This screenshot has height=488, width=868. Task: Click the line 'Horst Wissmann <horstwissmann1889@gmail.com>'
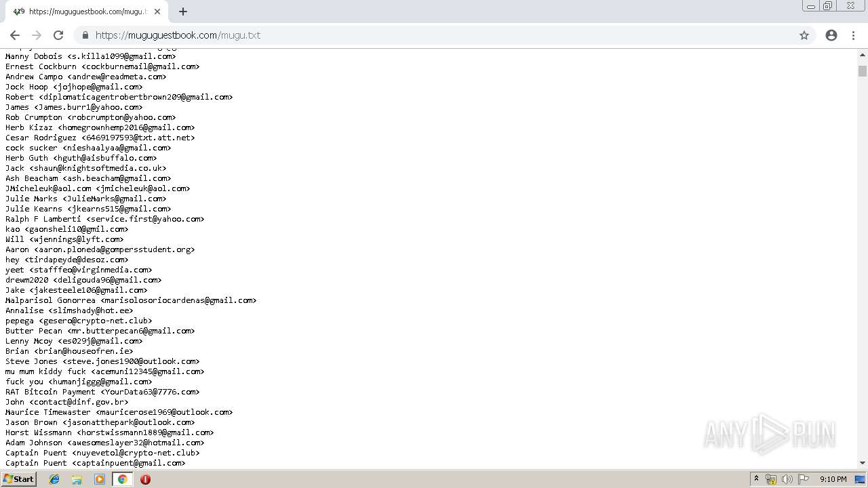(x=109, y=432)
